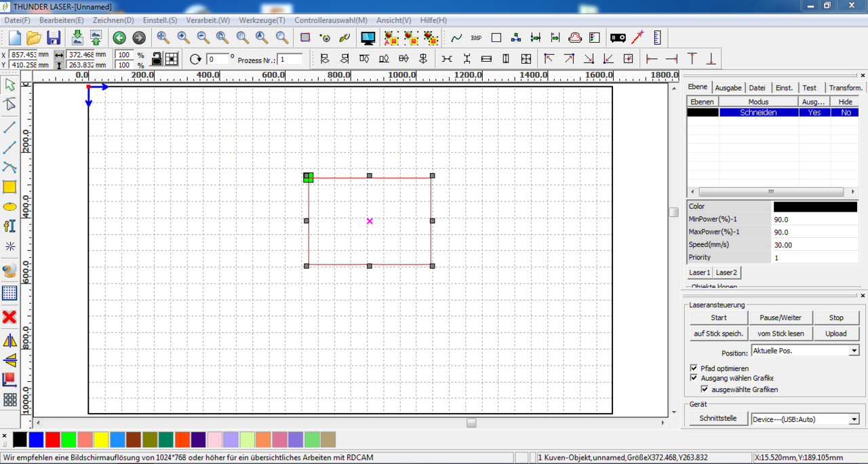Screen dimensions: 868x464
Task: Open the Werkzeuge(T) menu
Action: pyautogui.click(x=262, y=20)
